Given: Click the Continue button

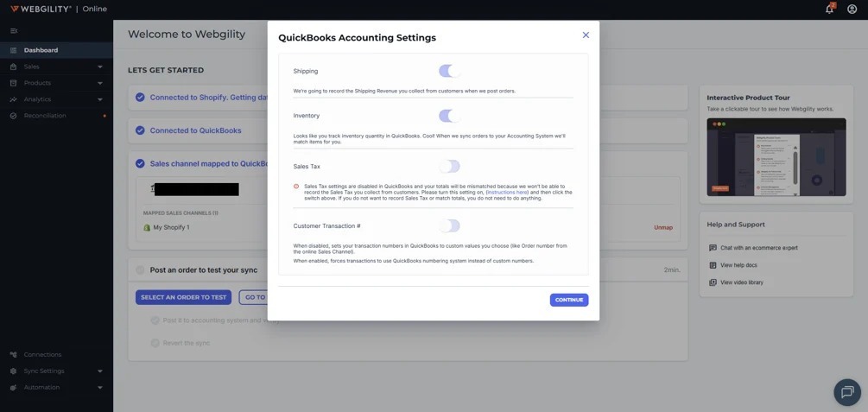Looking at the screenshot, I should point(569,300).
